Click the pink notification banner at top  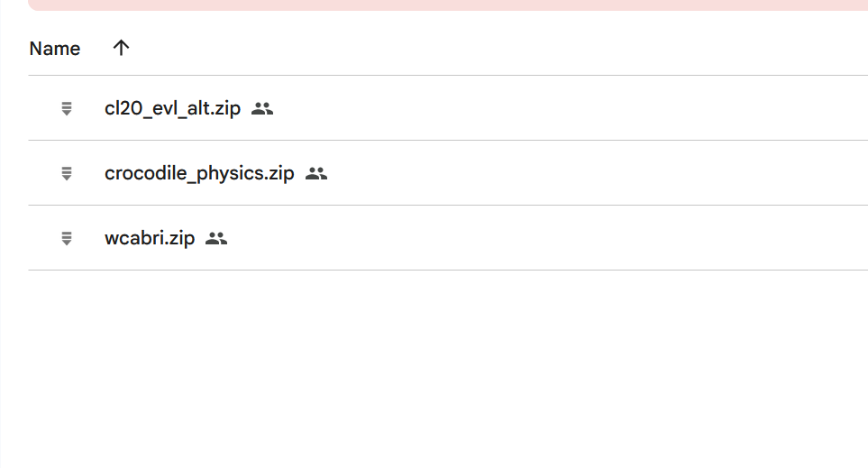click(451, 5)
